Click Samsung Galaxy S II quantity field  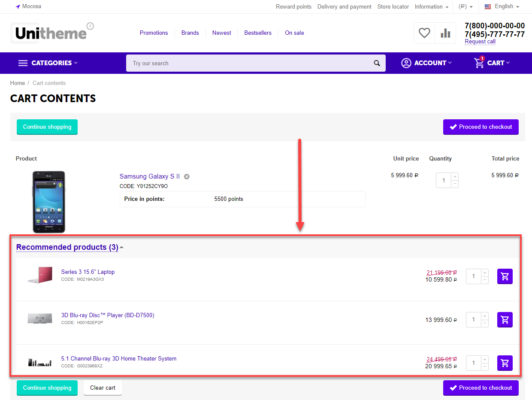[444, 180]
